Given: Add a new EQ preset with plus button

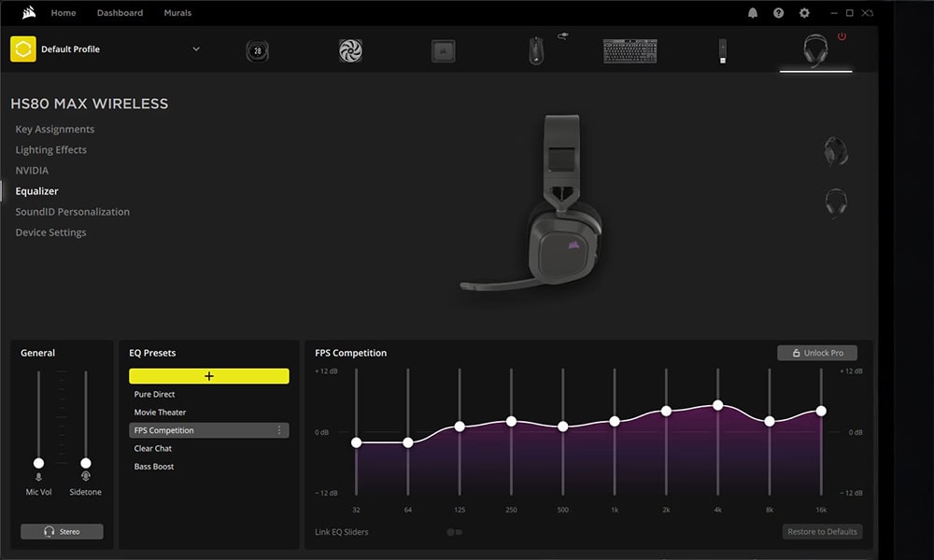Looking at the screenshot, I should (x=209, y=376).
